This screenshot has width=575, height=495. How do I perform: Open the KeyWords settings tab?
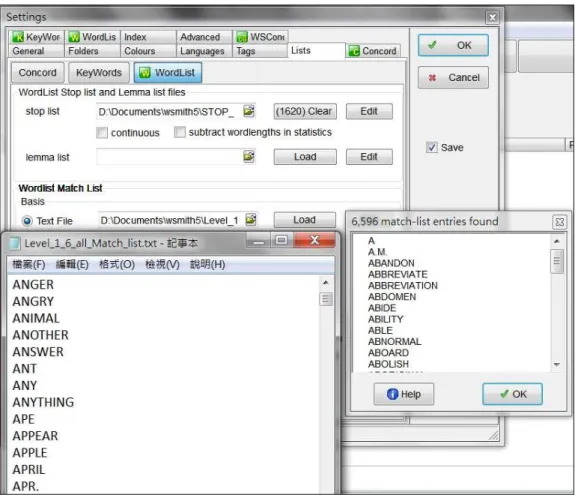[36, 37]
